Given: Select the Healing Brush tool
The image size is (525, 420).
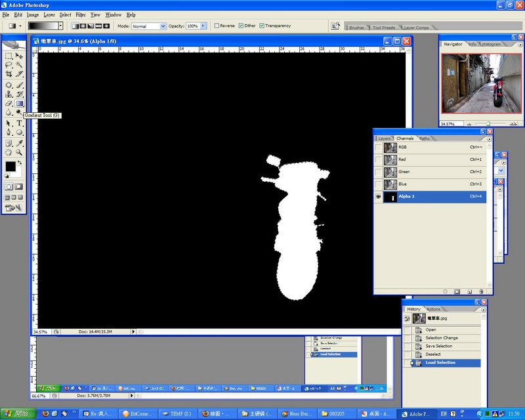Looking at the screenshot, I should tap(9, 85).
